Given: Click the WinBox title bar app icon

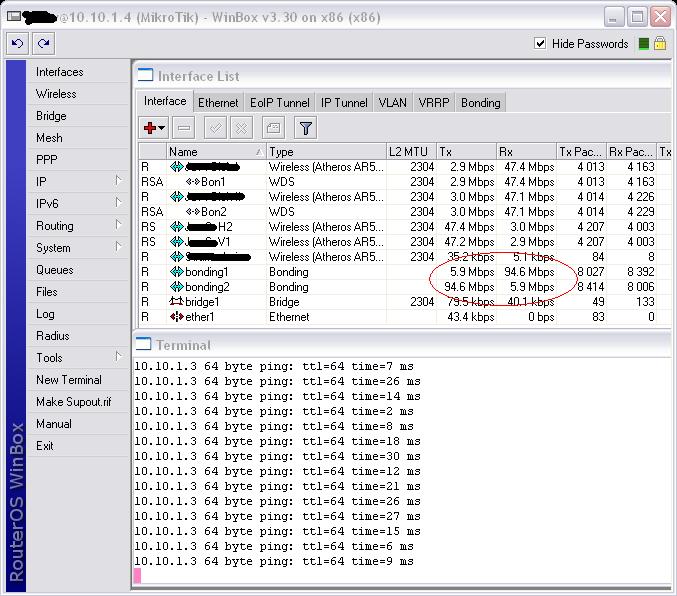Looking at the screenshot, I should click(14, 17).
